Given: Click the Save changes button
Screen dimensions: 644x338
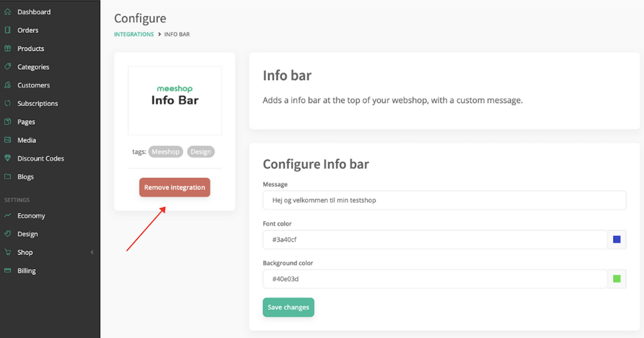Looking at the screenshot, I should coord(288,307).
